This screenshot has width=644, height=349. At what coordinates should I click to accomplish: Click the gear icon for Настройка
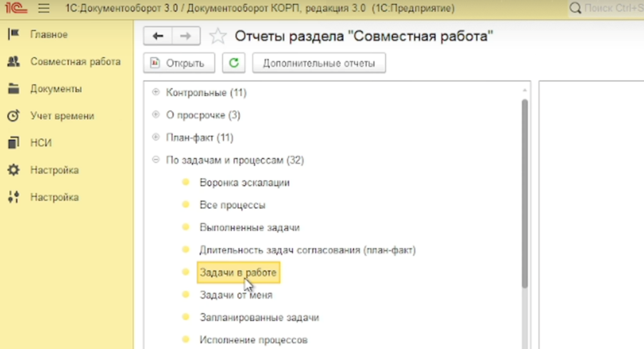pos(13,170)
